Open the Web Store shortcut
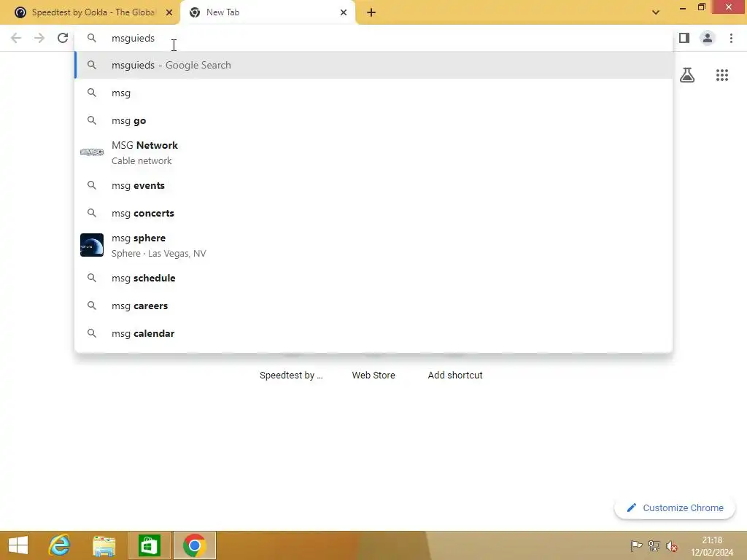747x560 pixels. 373,376
